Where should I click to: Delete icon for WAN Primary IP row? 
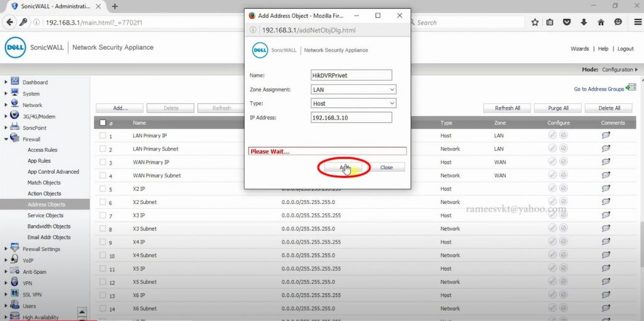pos(563,162)
